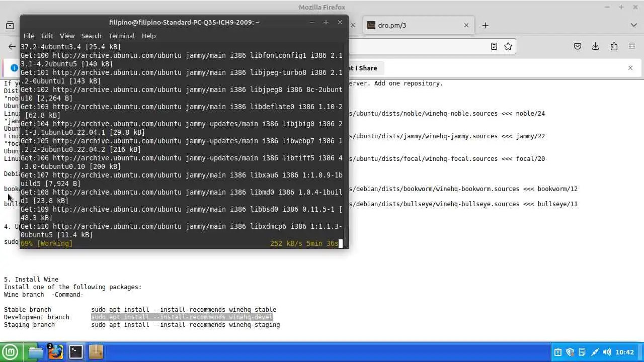Click the '69% [Working]' terminal status
644x362 pixels.
coord(46,243)
